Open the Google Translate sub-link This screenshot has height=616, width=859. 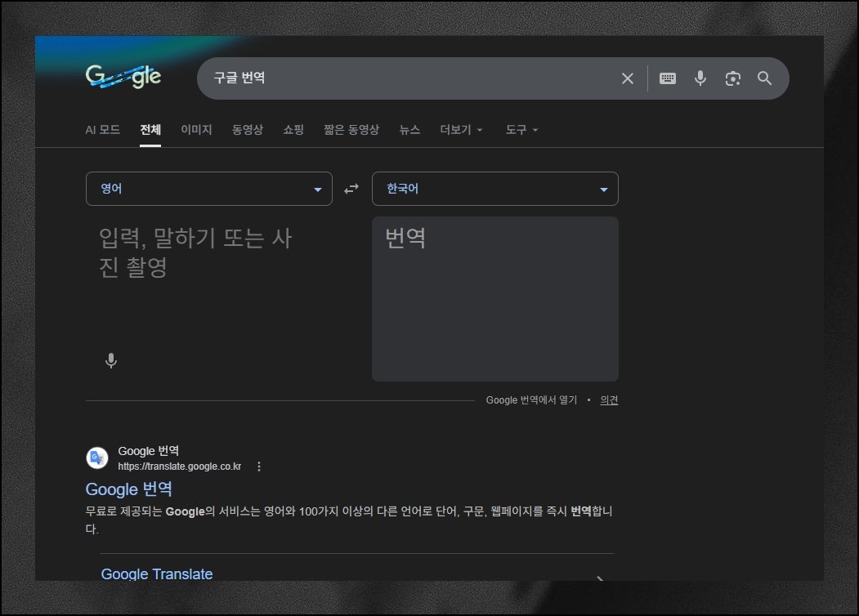pos(157,574)
